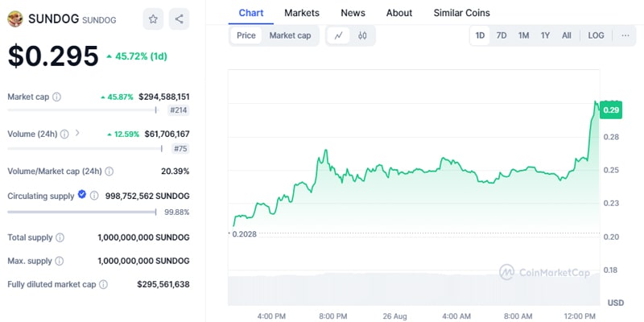
Task: Add SUNDOG to watchlist with star icon
Action: [x=153, y=19]
